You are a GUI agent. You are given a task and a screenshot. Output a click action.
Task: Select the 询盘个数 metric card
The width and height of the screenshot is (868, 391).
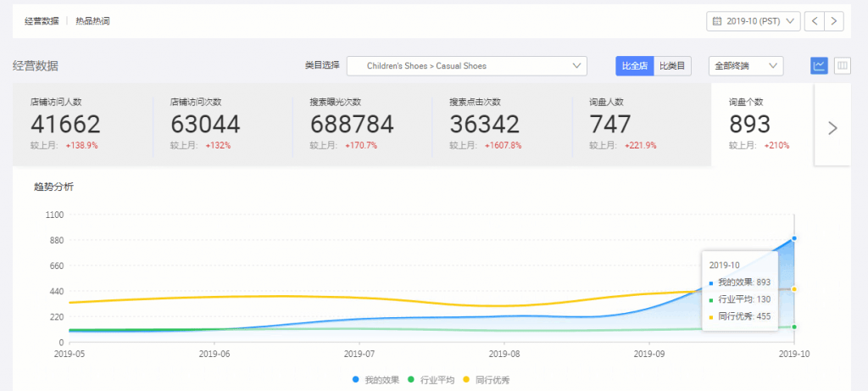coord(762,125)
